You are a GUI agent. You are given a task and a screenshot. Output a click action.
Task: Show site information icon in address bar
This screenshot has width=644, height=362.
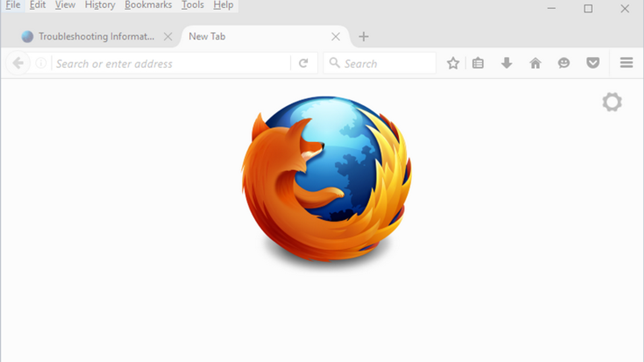[x=41, y=63]
